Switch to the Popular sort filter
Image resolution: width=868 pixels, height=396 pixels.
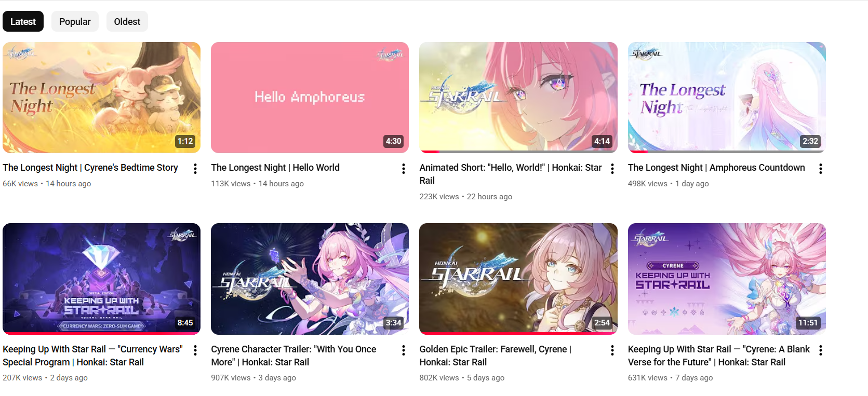(x=75, y=21)
